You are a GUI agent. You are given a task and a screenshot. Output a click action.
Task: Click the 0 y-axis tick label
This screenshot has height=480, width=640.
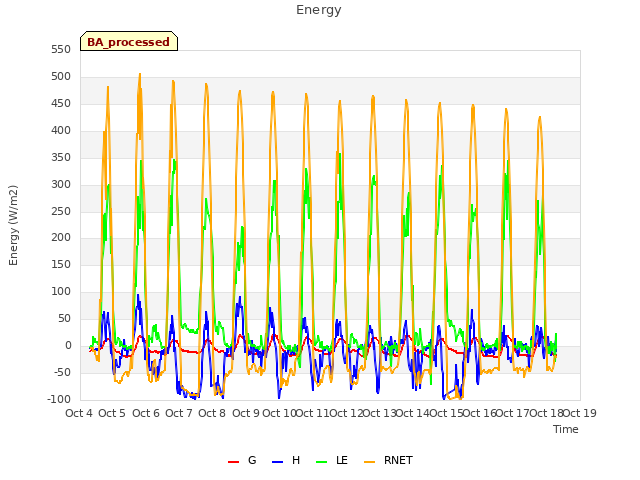68,346
